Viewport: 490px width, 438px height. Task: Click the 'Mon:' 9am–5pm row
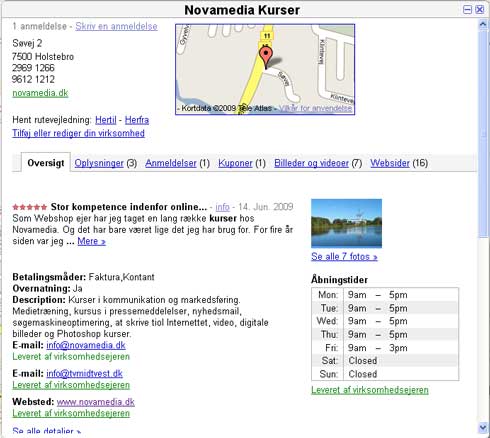point(385,295)
